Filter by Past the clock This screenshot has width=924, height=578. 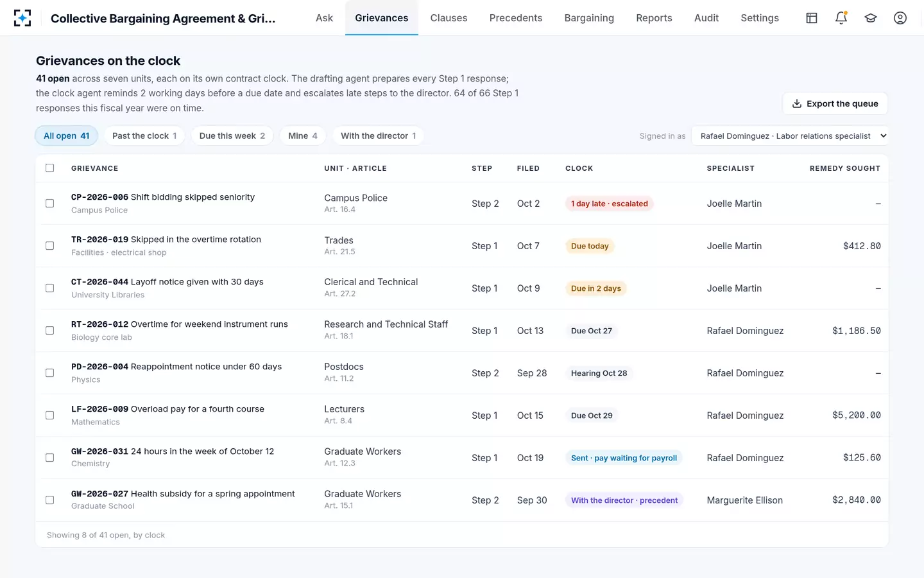[144, 136]
